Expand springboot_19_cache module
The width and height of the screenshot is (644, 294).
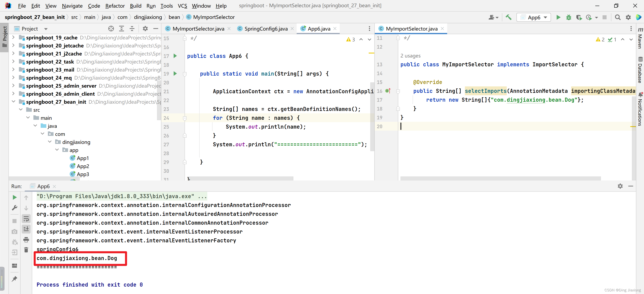click(x=13, y=37)
